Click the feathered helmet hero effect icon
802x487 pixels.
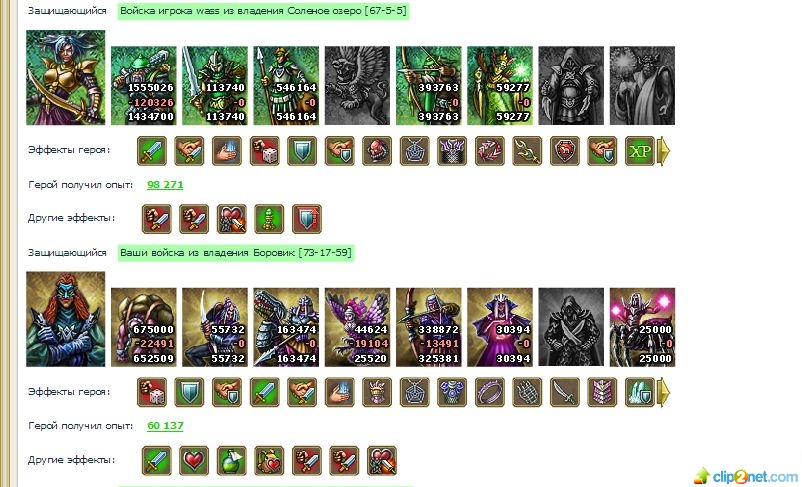point(377,392)
